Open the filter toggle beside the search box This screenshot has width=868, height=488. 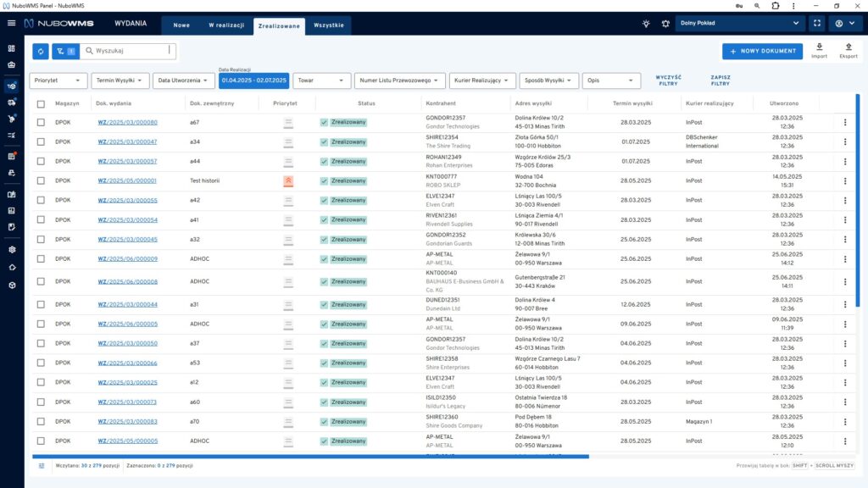pos(64,51)
